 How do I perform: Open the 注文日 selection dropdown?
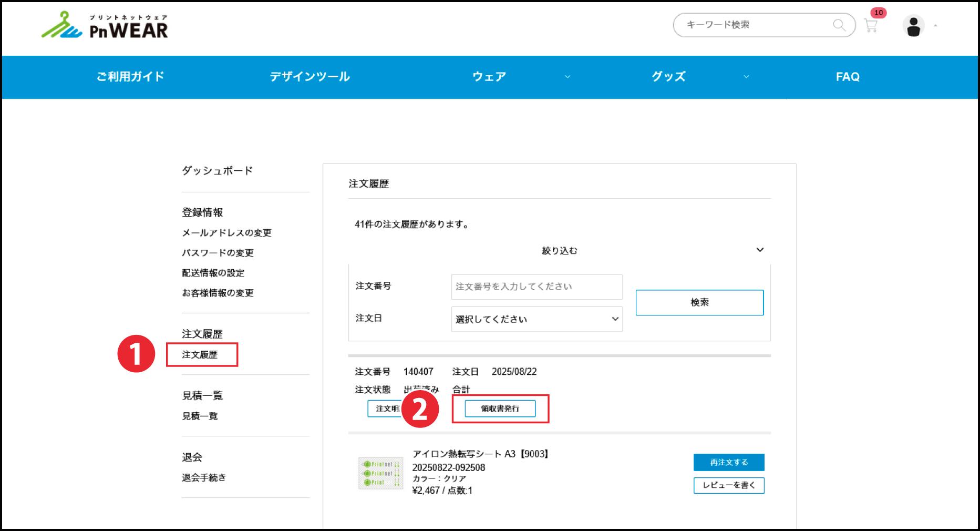537,319
